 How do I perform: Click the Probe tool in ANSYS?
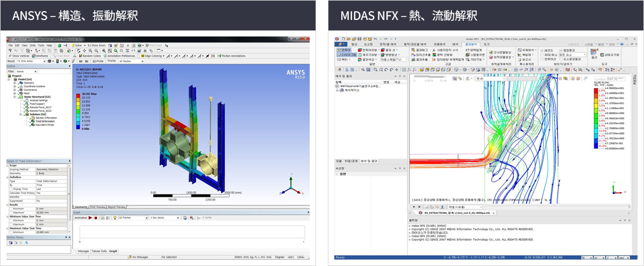[x=98, y=62]
